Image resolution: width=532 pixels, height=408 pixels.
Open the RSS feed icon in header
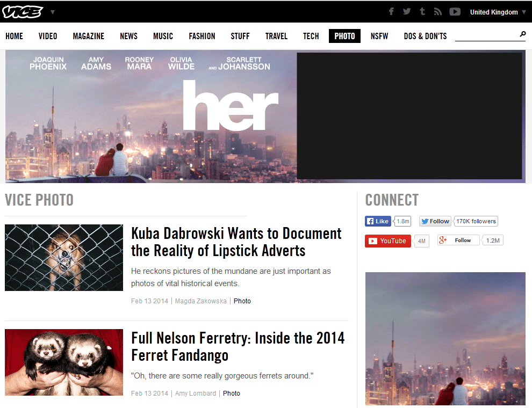point(437,12)
